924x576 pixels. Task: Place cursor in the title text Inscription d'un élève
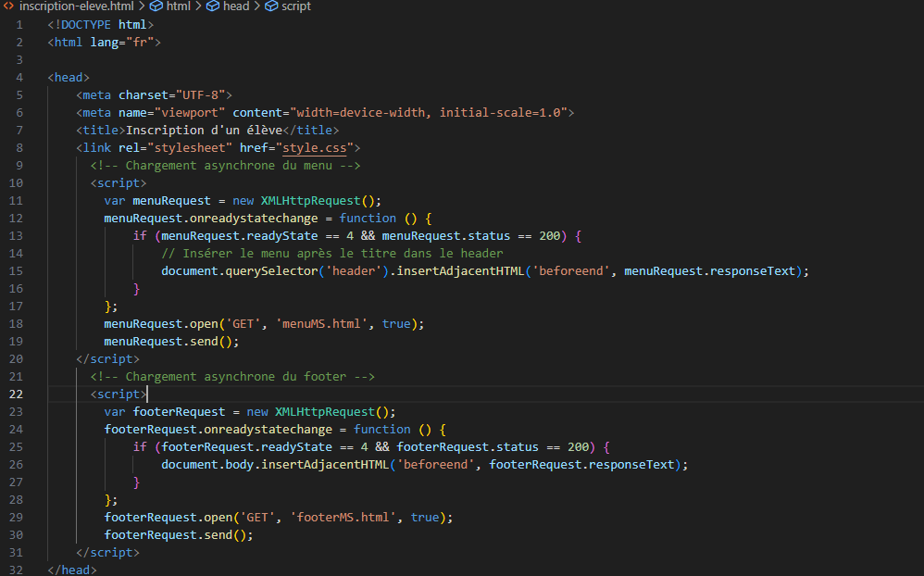click(204, 130)
